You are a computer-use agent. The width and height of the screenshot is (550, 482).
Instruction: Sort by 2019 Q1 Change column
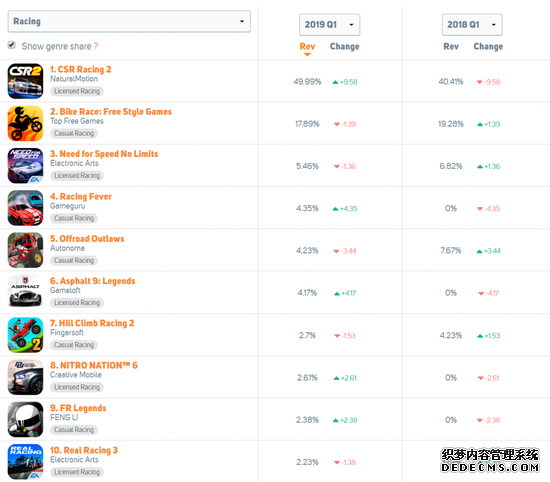point(344,46)
